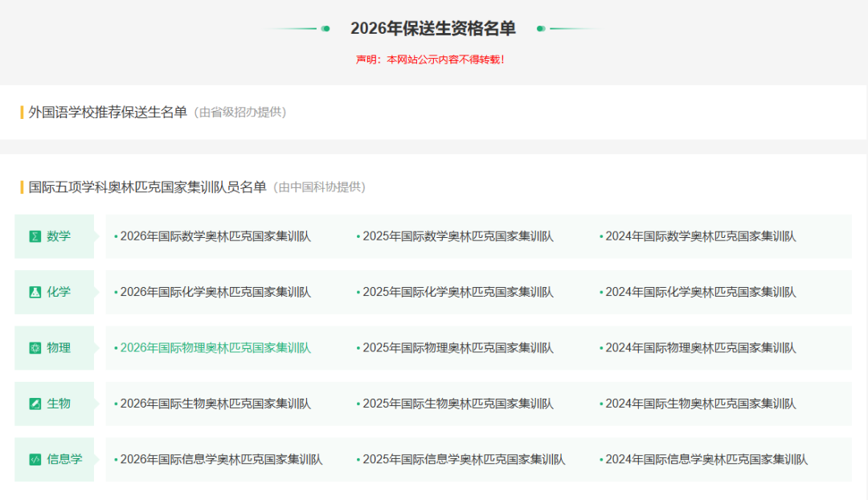Open 2026年国际生物奥林匹克国家集训队 link

click(215, 404)
